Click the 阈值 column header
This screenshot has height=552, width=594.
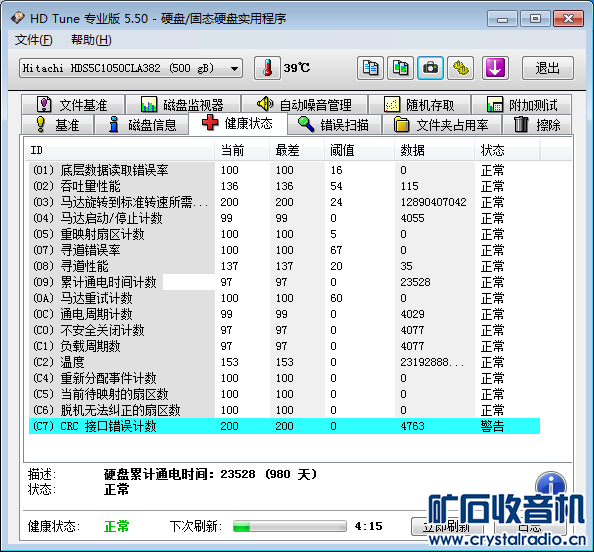coord(359,150)
